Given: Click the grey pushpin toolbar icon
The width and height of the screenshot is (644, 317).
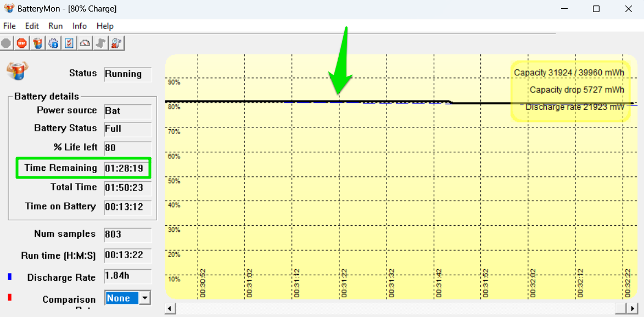Looking at the screenshot, I should [100, 43].
